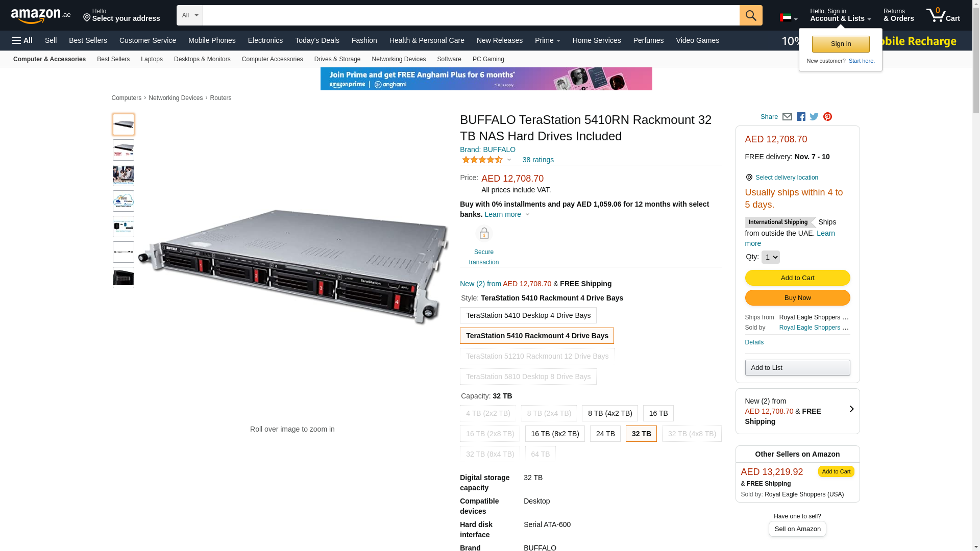The width and height of the screenshot is (980, 551).
Task: Expand the UAE flag language selector
Action: click(788, 18)
